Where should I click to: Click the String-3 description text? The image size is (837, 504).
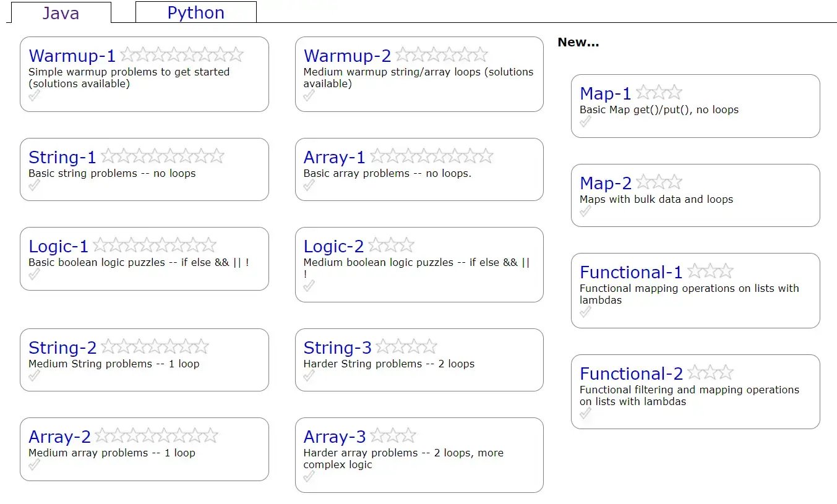[x=388, y=364]
